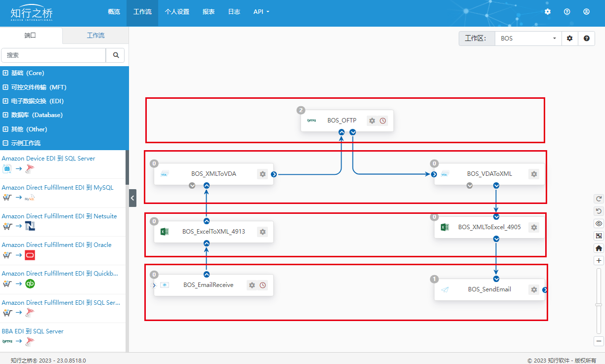This screenshot has width=605, height=364.
Task: Toggle the eye visibility icon on canvas
Action: (x=599, y=223)
